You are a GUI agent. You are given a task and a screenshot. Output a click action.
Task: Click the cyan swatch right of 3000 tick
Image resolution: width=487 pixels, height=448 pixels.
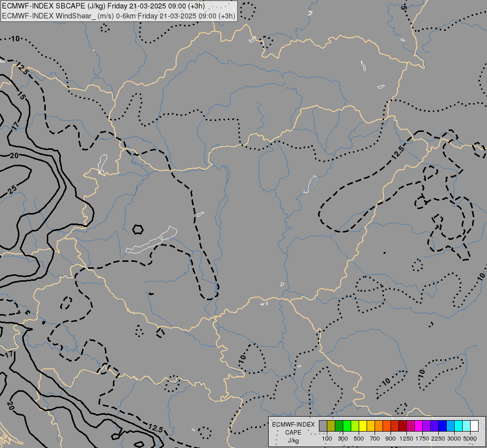tap(459, 426)
